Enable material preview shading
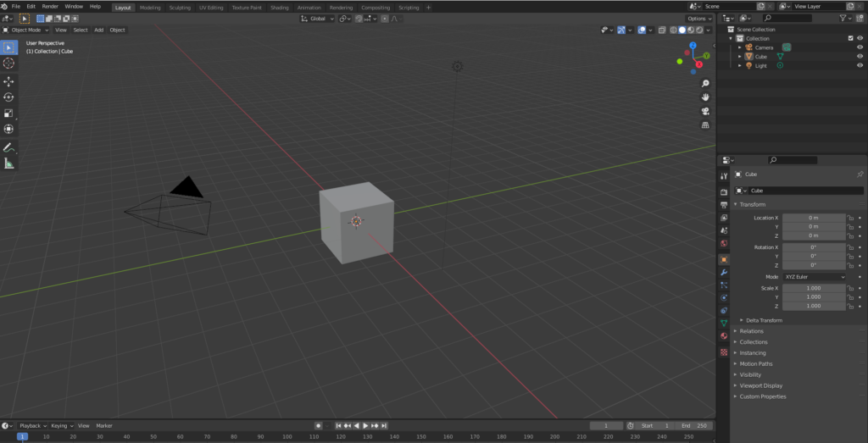 [691, 30]
